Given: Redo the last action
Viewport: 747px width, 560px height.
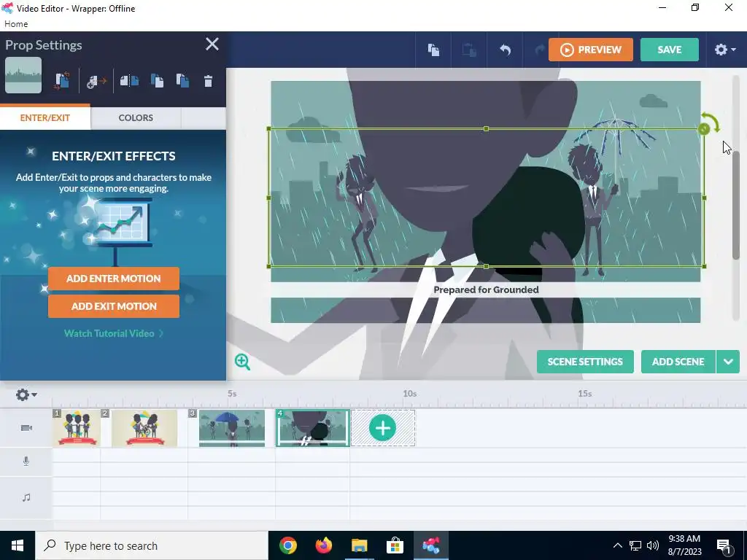Looking at the screenshot, I should 539,50.
